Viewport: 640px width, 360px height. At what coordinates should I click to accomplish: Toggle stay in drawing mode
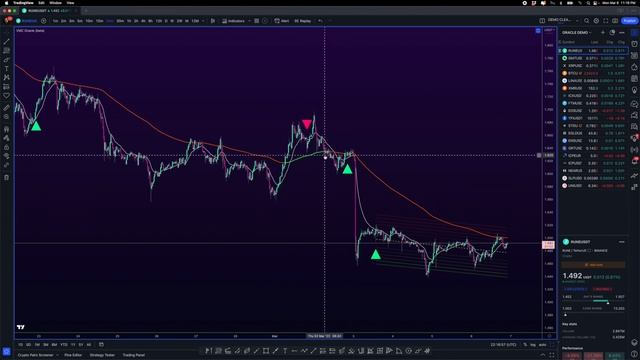7,138
